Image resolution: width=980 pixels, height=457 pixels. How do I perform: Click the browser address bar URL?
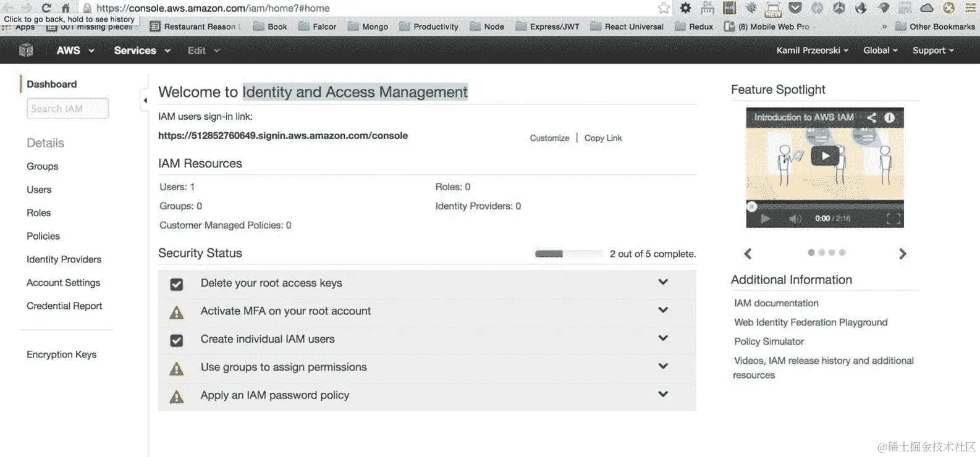[x=213, y=8]
